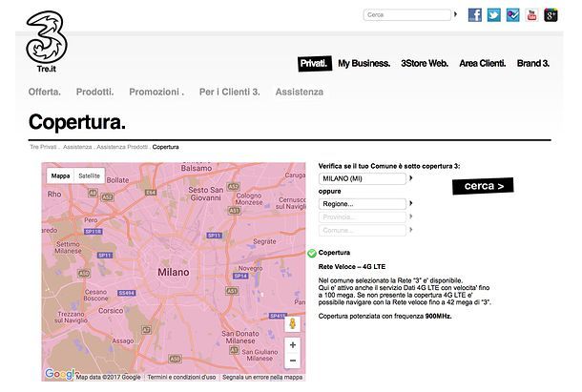Click Map data ©2017 Google text
Image resolution: width=582 pixels, height=392 pixels.
click(108, 377)
